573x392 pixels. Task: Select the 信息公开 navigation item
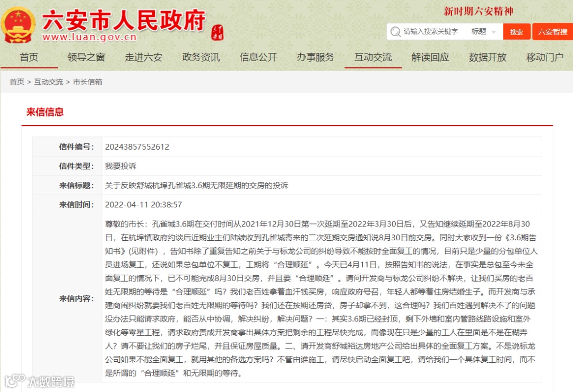[x=258, y=57]
